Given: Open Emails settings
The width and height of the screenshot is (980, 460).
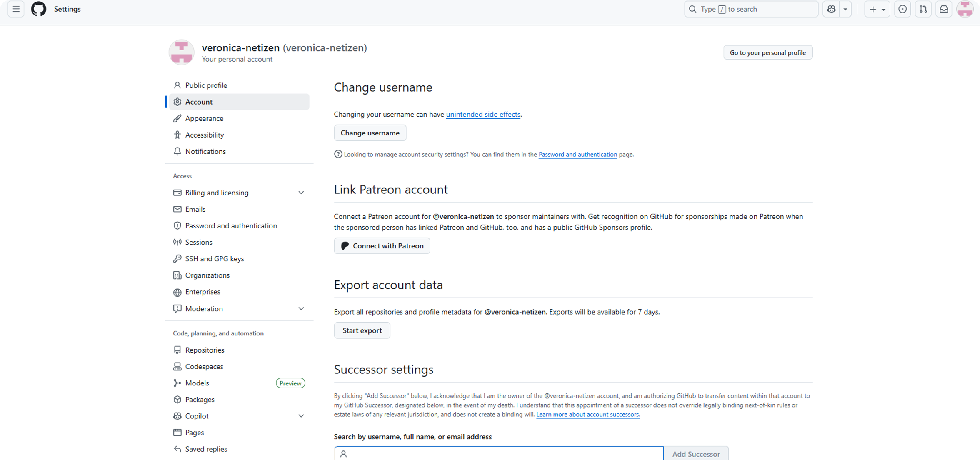Looking at the screenshot, I should 239,209.
